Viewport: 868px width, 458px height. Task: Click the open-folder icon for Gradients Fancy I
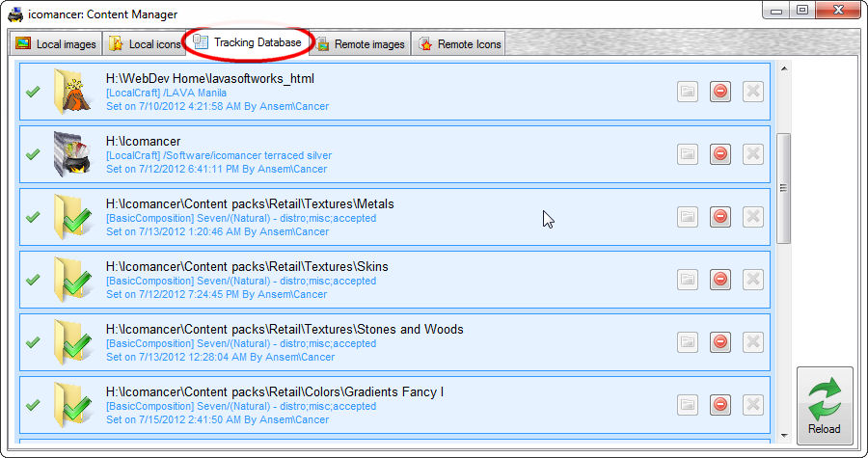(688, 404)
